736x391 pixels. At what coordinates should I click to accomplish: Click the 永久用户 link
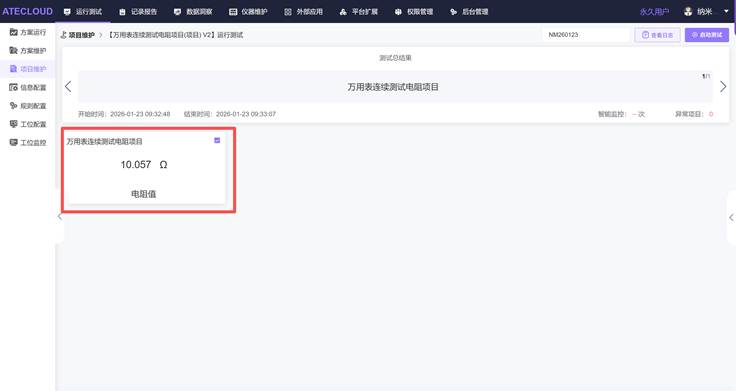(654, 12)
